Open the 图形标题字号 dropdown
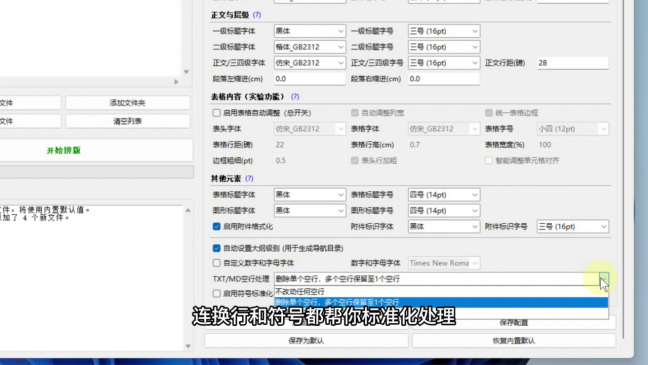 [444, 210]
